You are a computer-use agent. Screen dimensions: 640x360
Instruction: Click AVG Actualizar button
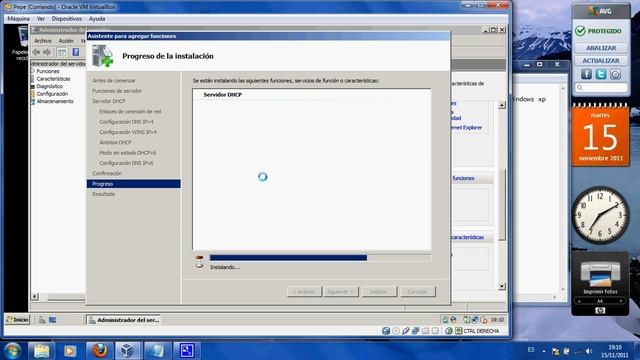point(601,60)
